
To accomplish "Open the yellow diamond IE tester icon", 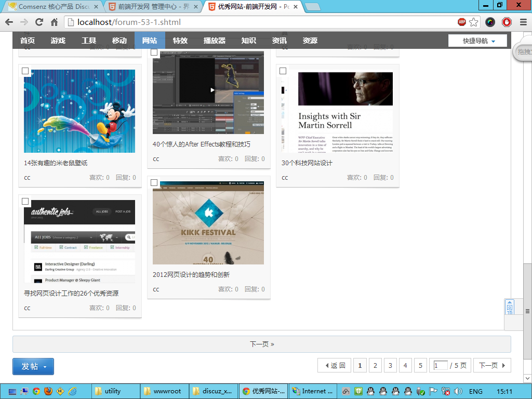I will tap(60, 392).
